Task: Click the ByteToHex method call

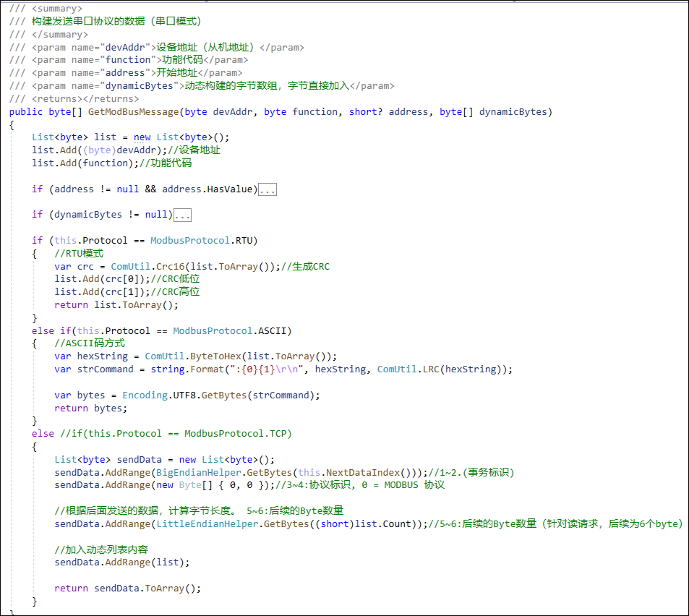Action: tap(215, 356)
